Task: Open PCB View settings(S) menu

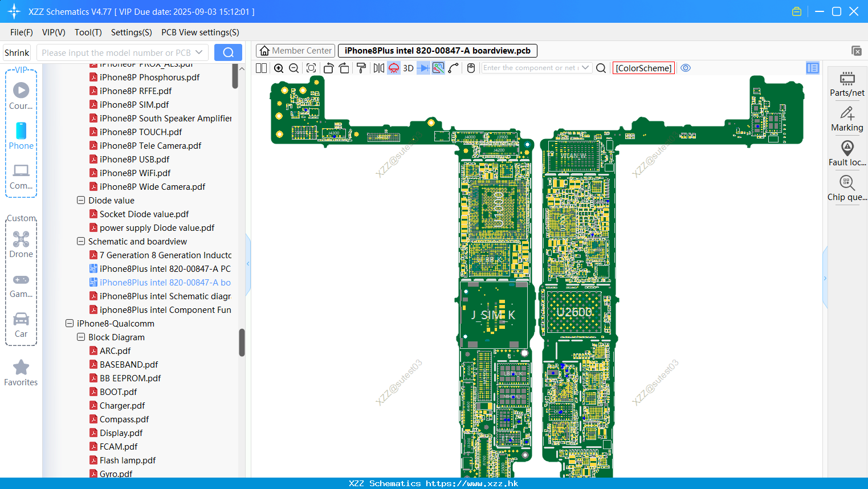Action: pos(201,32)
